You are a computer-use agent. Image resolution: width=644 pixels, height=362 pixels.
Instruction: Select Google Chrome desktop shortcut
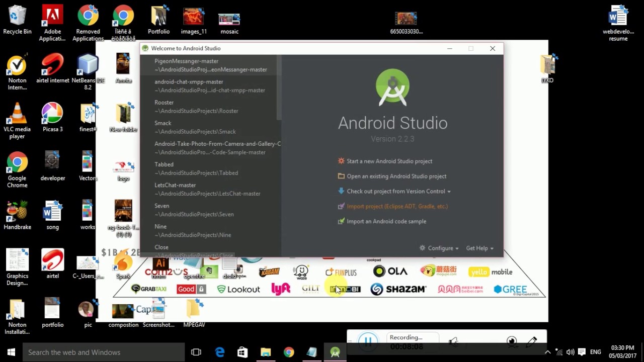tap(17, 170)
